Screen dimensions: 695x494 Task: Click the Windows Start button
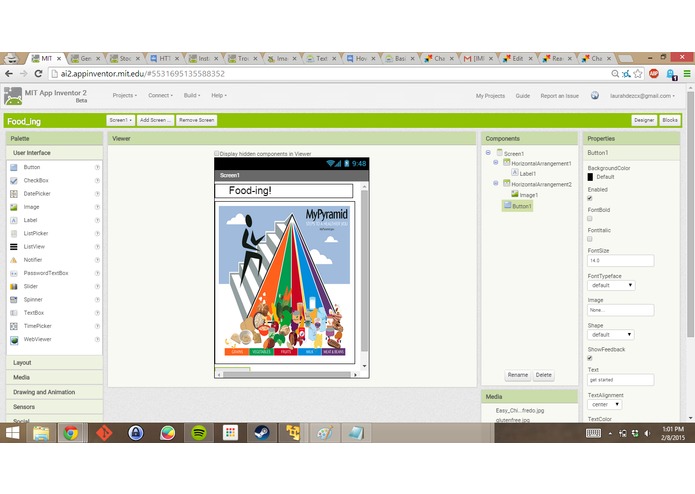pyautogui.click(x=12, y=433)
